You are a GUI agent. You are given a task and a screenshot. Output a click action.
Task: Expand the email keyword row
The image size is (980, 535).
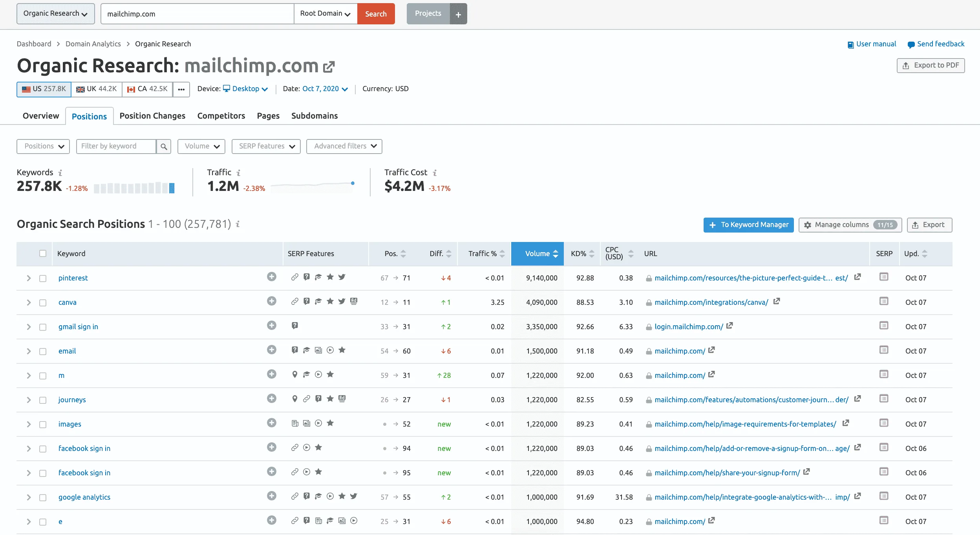29,351
